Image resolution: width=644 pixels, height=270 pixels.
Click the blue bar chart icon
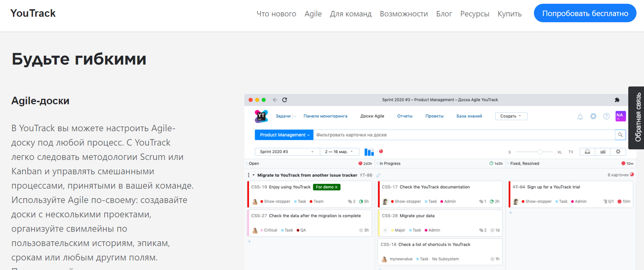369,152
